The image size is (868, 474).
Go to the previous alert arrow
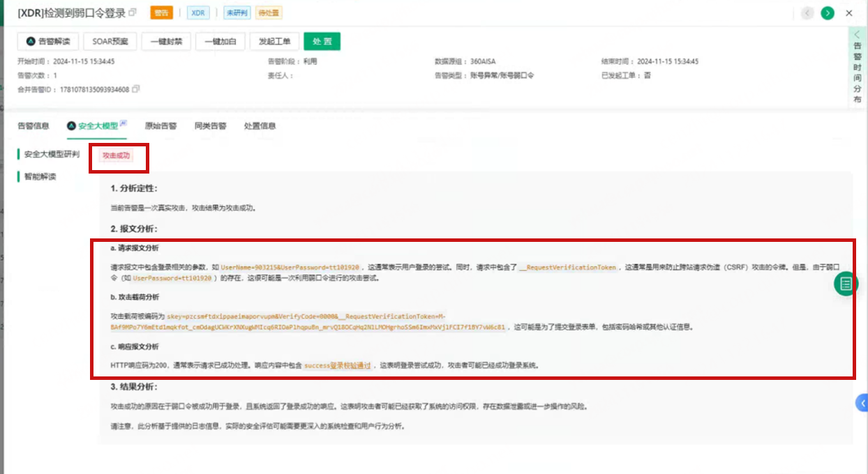[807, 13]
